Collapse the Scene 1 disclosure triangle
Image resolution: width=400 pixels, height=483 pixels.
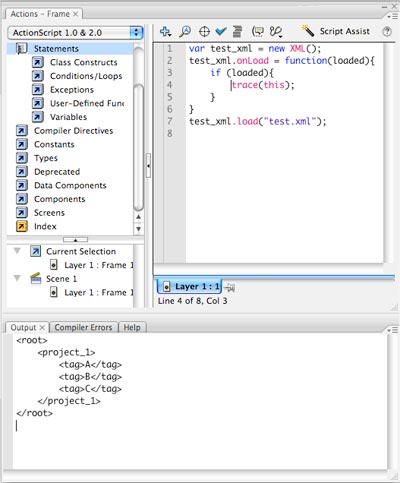(17, 278)
